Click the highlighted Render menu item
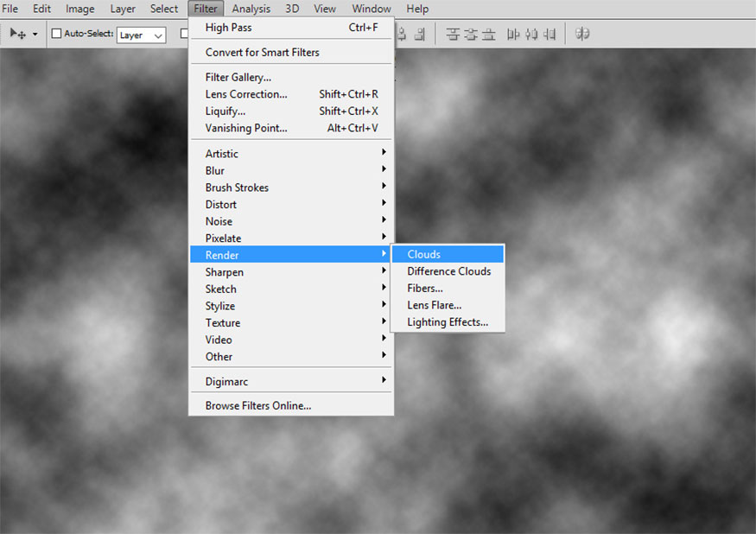 click(291, 255)
